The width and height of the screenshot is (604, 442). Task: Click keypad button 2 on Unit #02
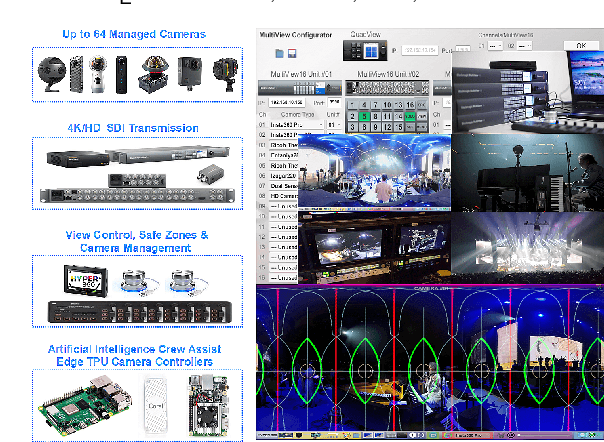(352, 116)
